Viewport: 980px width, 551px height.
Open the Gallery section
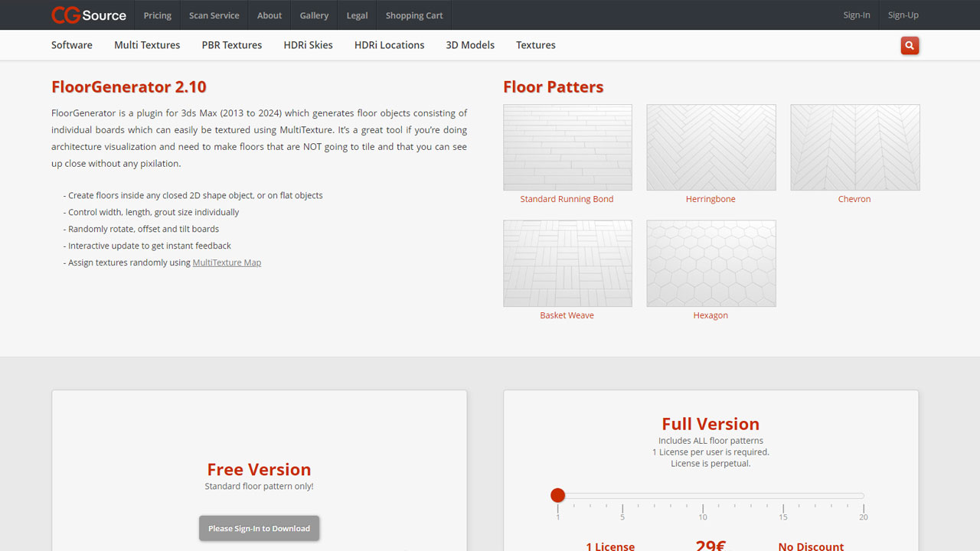point(314,15)
